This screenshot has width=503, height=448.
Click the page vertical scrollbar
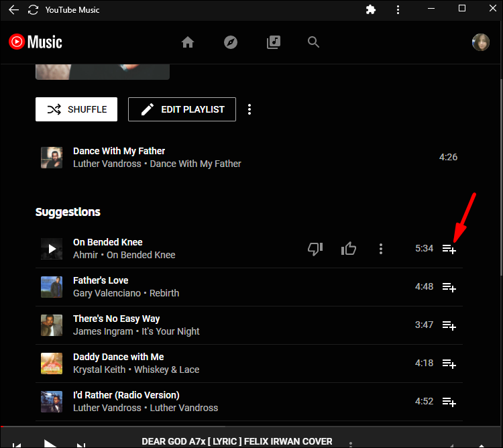(502, 177)
